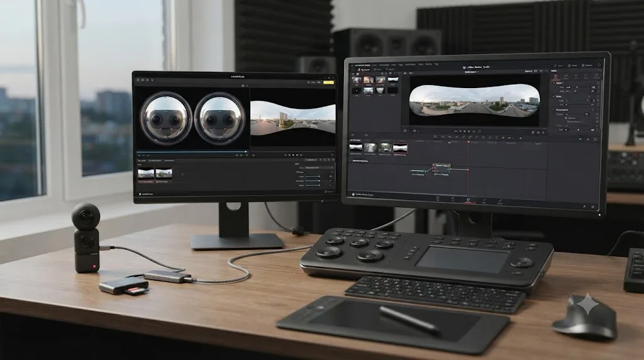Click the yellow button on the left monitor
The width and height of the screenshot is (644, 360).
coord(328,82)
